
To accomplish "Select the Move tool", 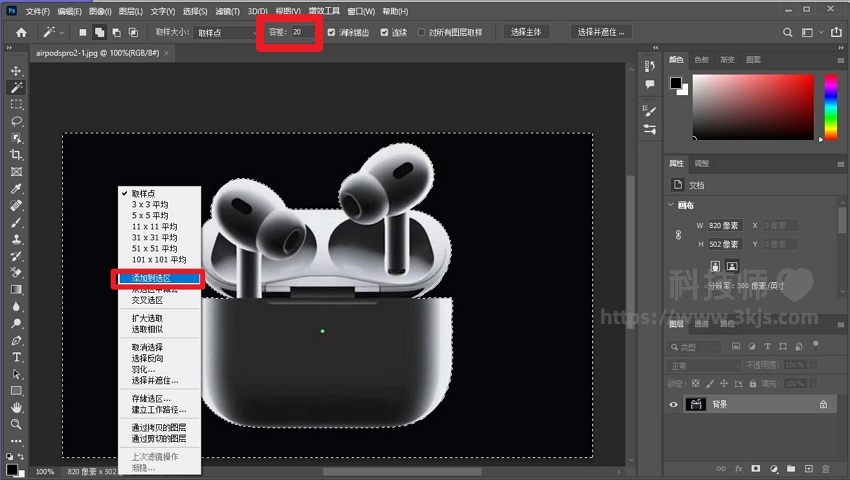I will 16,71.
